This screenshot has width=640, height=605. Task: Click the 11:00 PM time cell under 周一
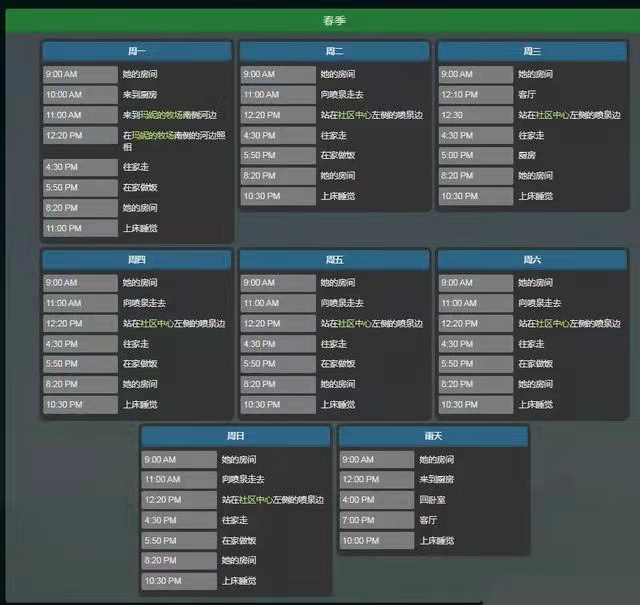(x=80, y=228)
